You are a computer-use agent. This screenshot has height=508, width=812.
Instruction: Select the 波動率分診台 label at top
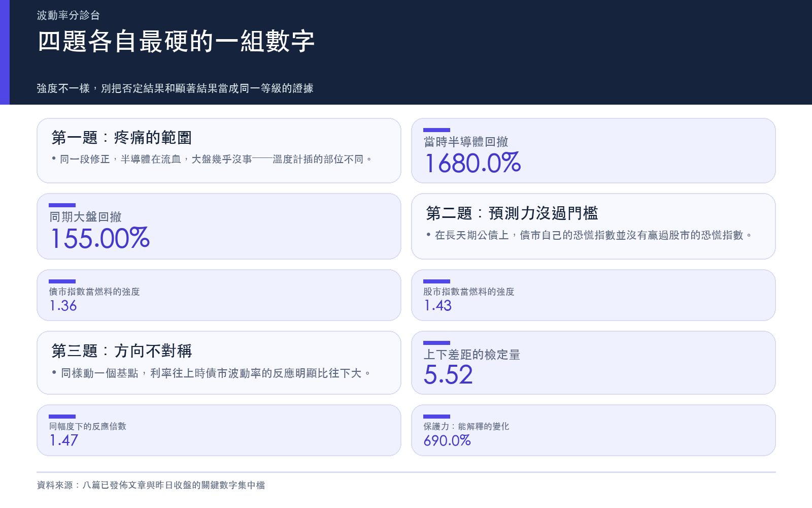69,15
